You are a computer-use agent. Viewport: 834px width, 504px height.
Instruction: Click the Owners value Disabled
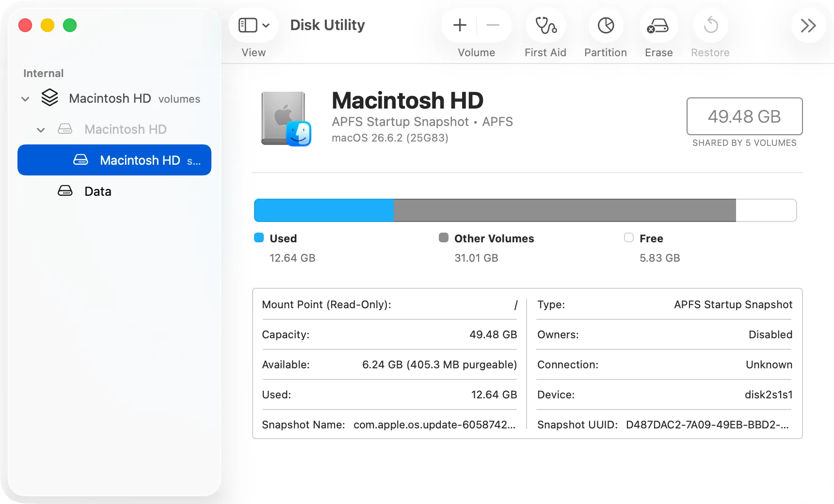point(770,335)
